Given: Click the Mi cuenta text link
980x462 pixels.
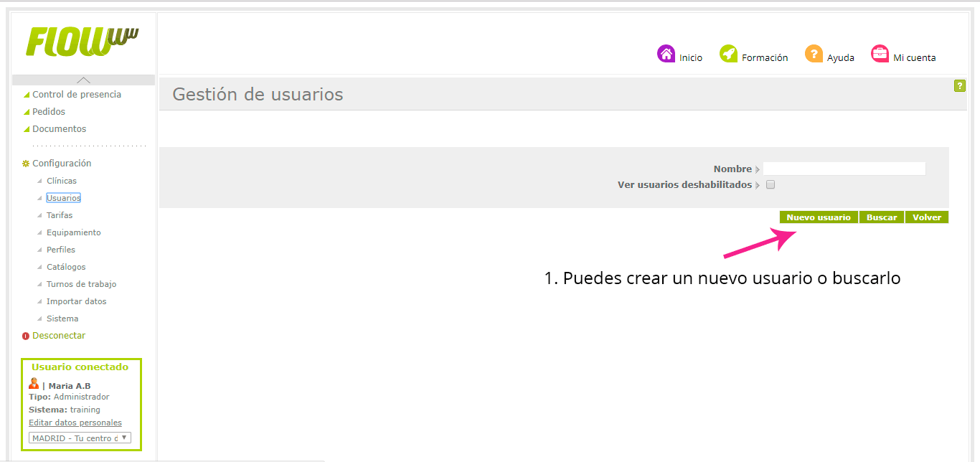Looking at the screenshot, I should (915, 58).
